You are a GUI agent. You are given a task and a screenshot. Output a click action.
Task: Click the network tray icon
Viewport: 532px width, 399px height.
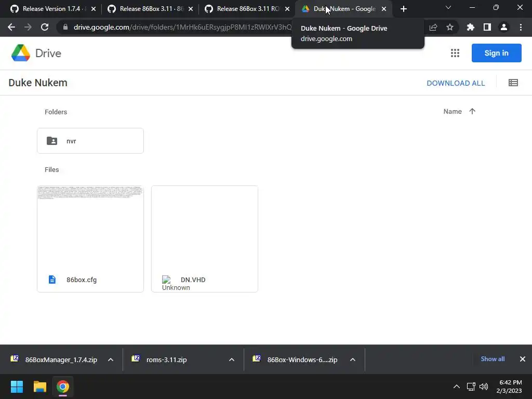pos(471,387)
